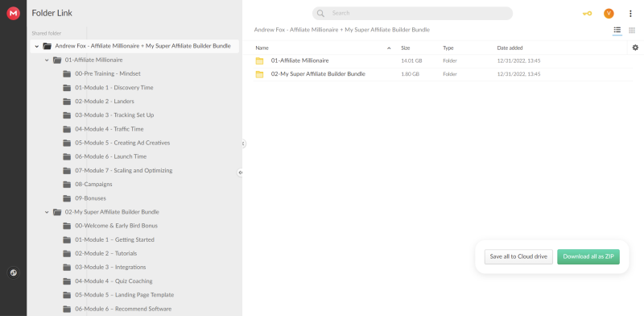Viewport: 644px width, 316px height.
Task: Sort file list by Date added column
Action: (x=510, y=48)
